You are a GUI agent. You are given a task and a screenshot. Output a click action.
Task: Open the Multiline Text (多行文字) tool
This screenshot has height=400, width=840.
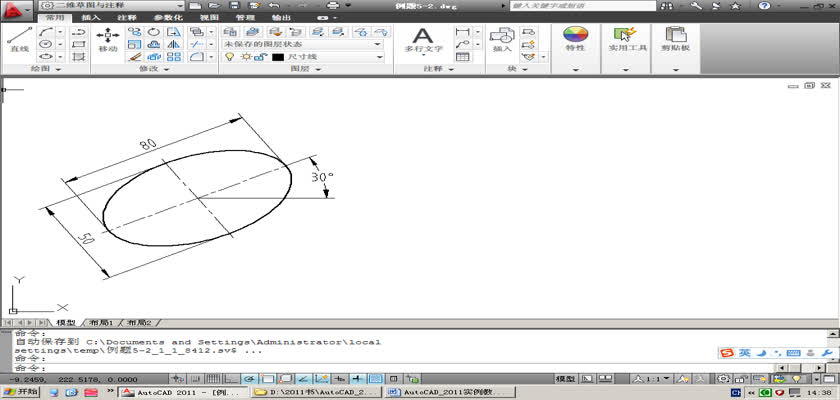(423, 40)
